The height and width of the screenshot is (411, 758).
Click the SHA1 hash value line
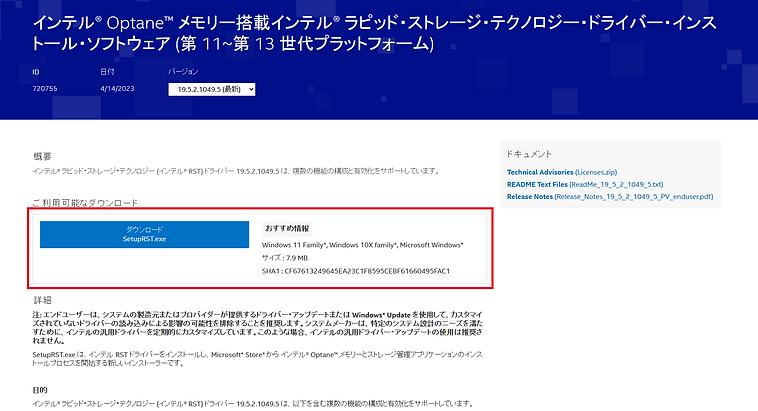pos(356,271)
